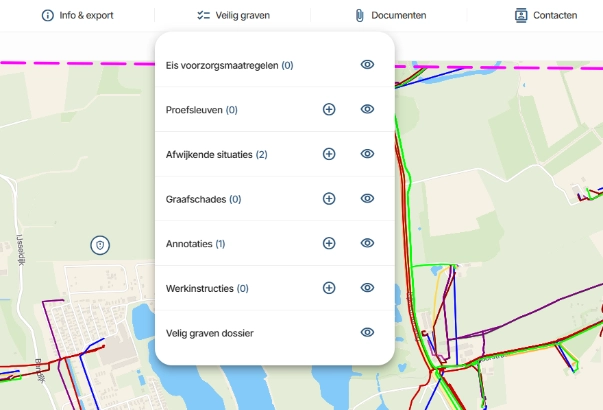
Task: Hide Annotaties on the map
Action: coord(367,243)
